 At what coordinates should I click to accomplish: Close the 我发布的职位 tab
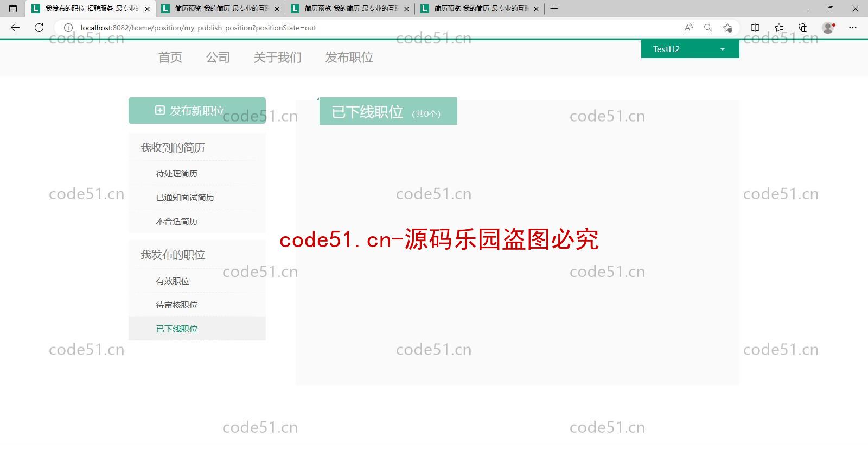(147, 9)
